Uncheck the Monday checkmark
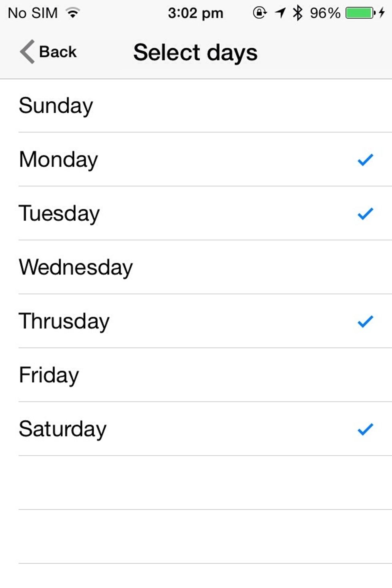The height and width of the screenshot is (588, 392). point(365,160)
